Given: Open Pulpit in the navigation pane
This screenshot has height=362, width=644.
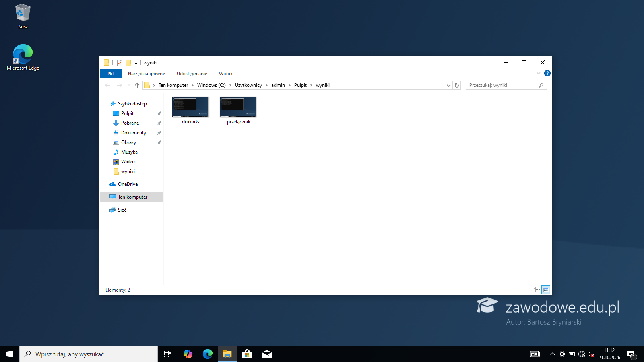Looking at the screenshot, I should [127, 113].
